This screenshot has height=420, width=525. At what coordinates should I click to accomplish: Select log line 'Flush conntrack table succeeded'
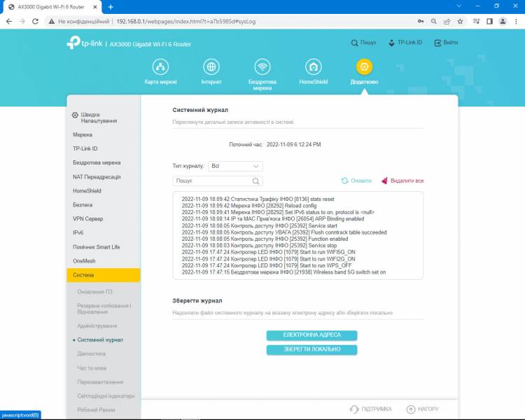click(284, 232)
